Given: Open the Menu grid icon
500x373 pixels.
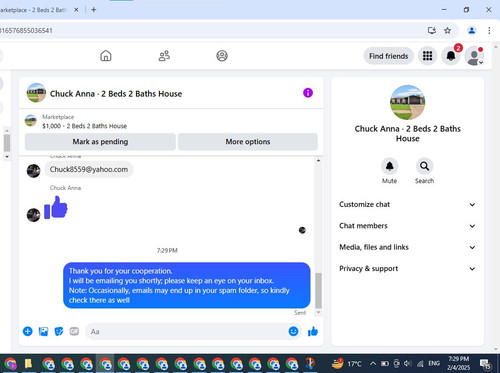Looking at the screenshot, I should [x=427, y=56].
